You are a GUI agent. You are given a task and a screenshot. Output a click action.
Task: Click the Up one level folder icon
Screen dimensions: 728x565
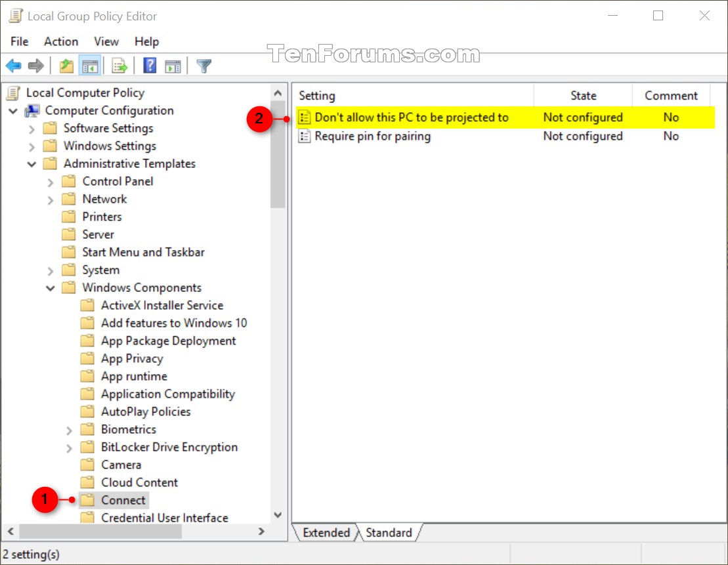point(66,65)
